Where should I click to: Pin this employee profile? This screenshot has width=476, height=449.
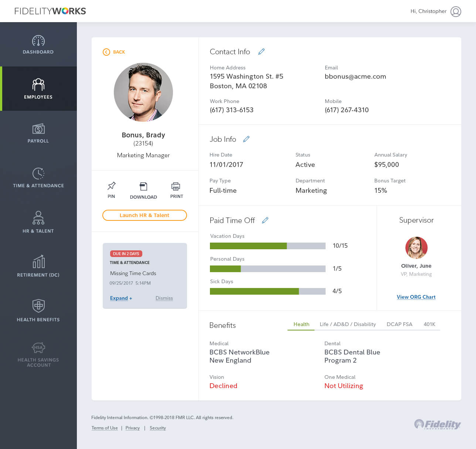[111, 186]
